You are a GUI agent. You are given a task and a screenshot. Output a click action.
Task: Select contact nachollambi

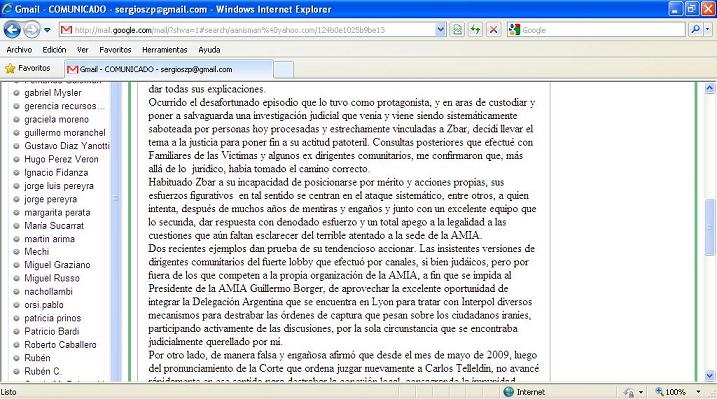click(x=48, y=291)
